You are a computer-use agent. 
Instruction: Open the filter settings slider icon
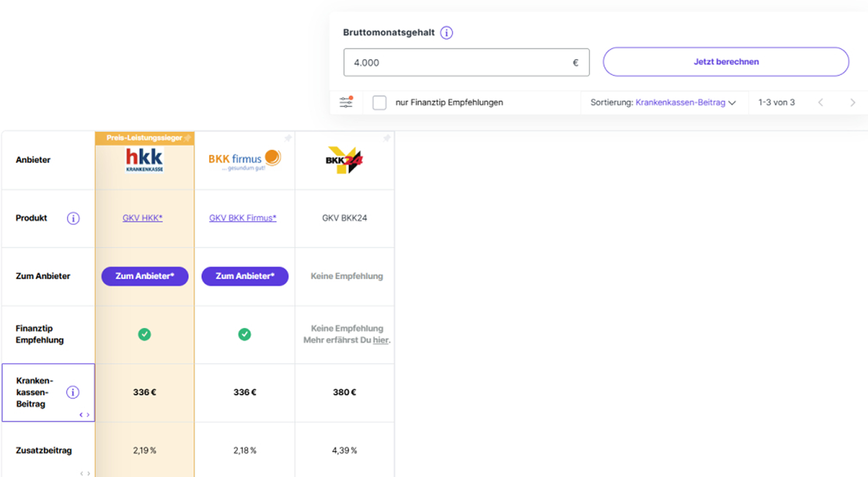click(346, 102)
